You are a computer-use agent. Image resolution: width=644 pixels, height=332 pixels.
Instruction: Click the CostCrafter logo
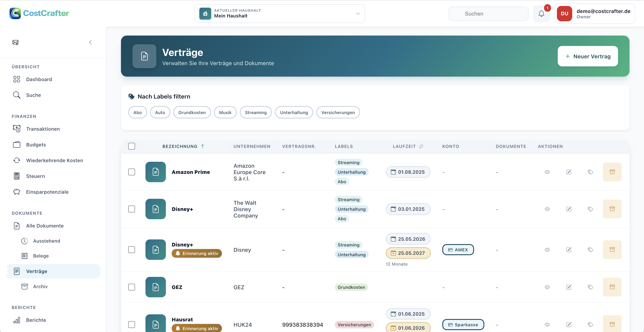coord(39,13)
